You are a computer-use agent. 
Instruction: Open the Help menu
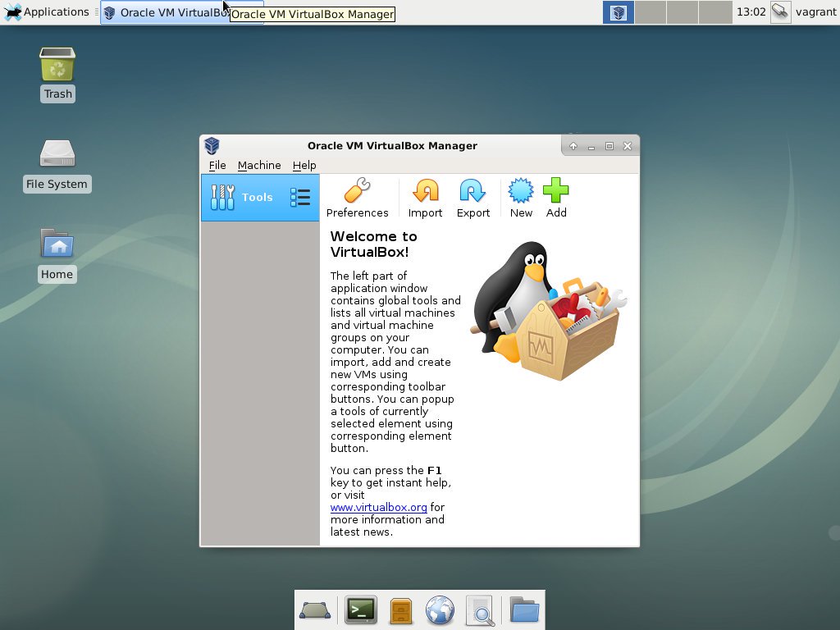click(x=304, y=165)
